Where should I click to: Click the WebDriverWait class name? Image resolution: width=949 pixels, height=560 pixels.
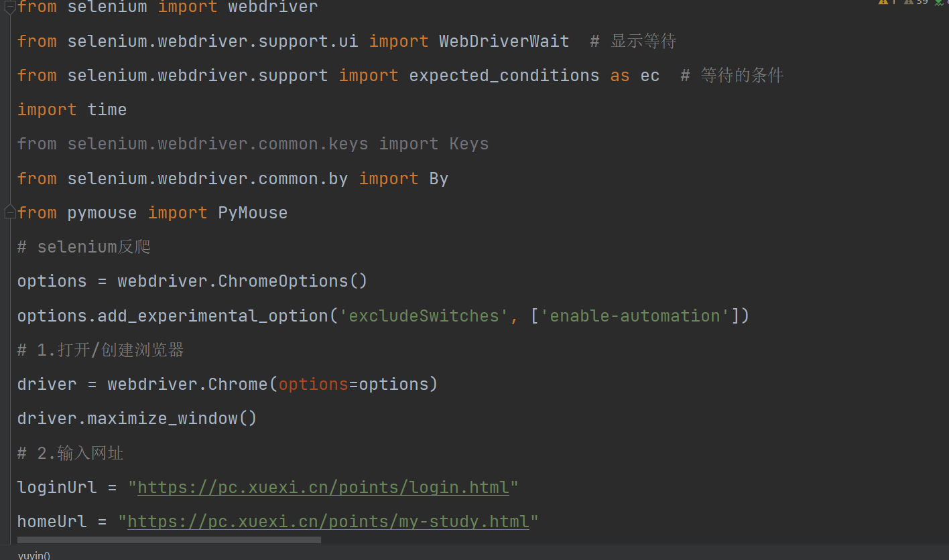[x=504, y=41]
